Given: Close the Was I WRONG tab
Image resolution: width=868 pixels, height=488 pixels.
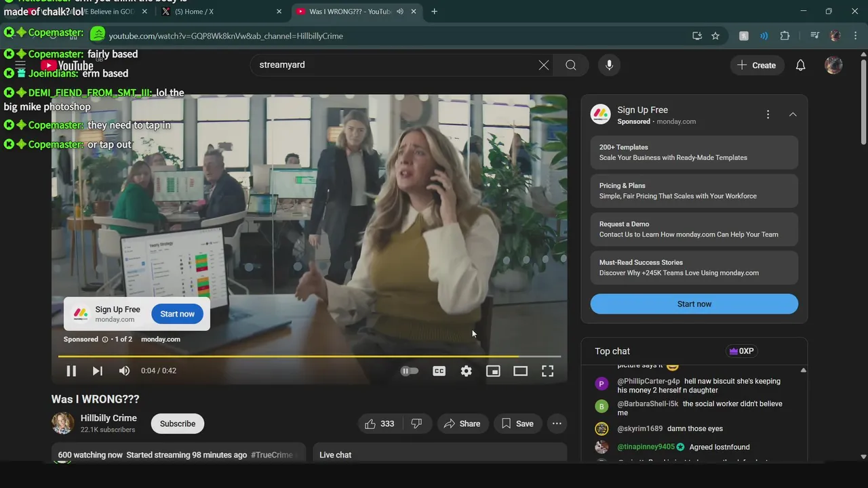Looking at the screenshot, I should pos(414,12).
